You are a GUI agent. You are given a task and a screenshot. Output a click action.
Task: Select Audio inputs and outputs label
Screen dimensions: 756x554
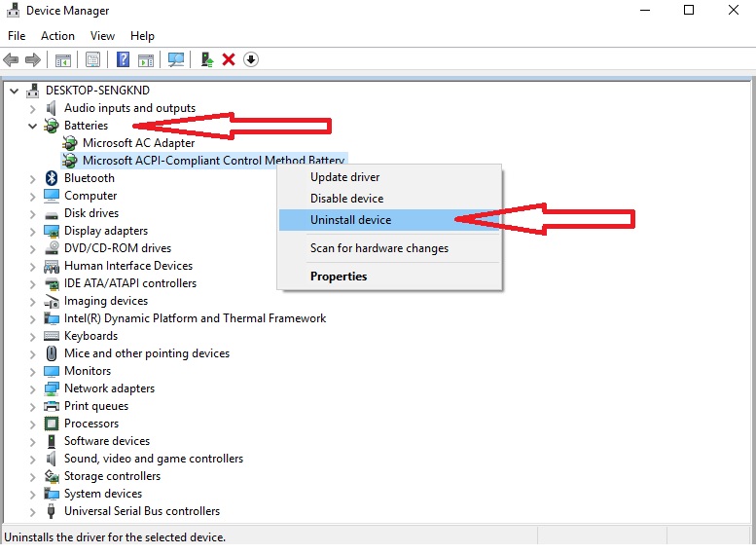coord(129,108)
